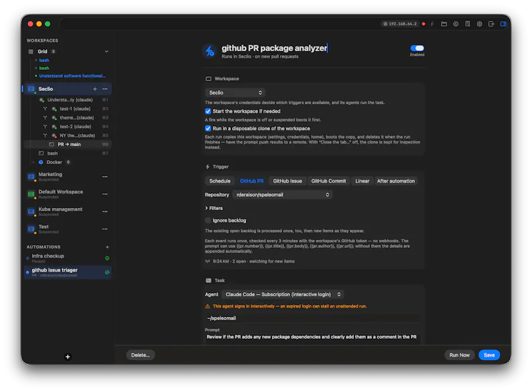The height and width of the screenshot is (392, 532).
Task: Click the automation lightning badge beside the title
Action: coord(209,51)
